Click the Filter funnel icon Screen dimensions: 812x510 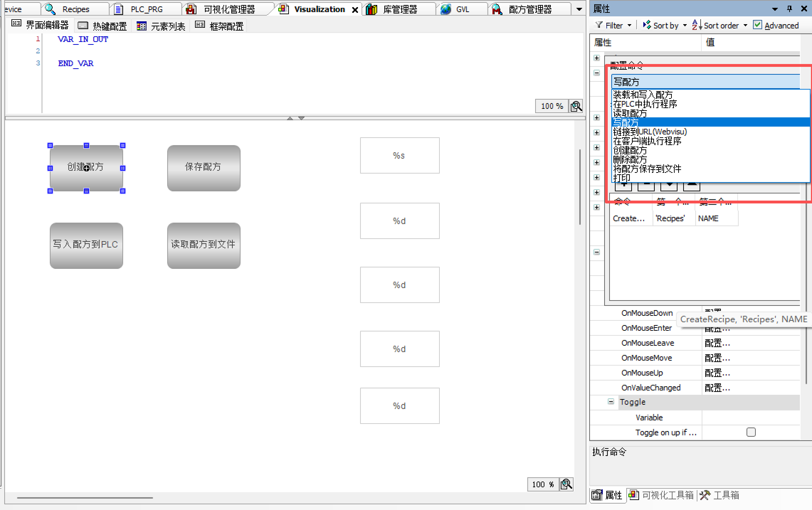click(599, 25)
